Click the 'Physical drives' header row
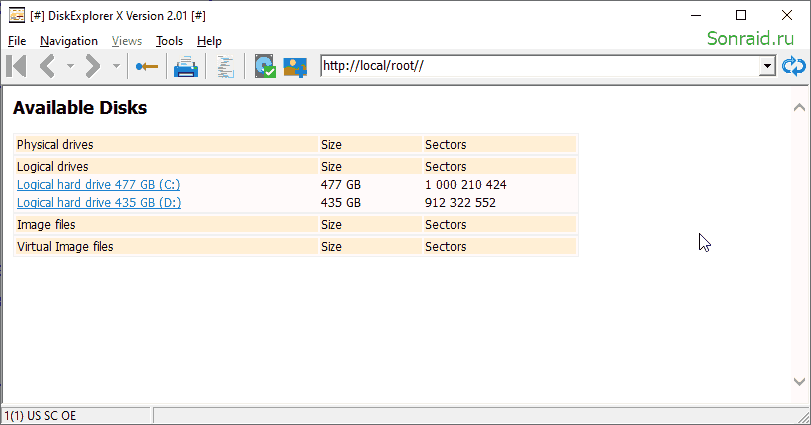Image resolution: width=811 pixels, height=425 pixels. 296,144
